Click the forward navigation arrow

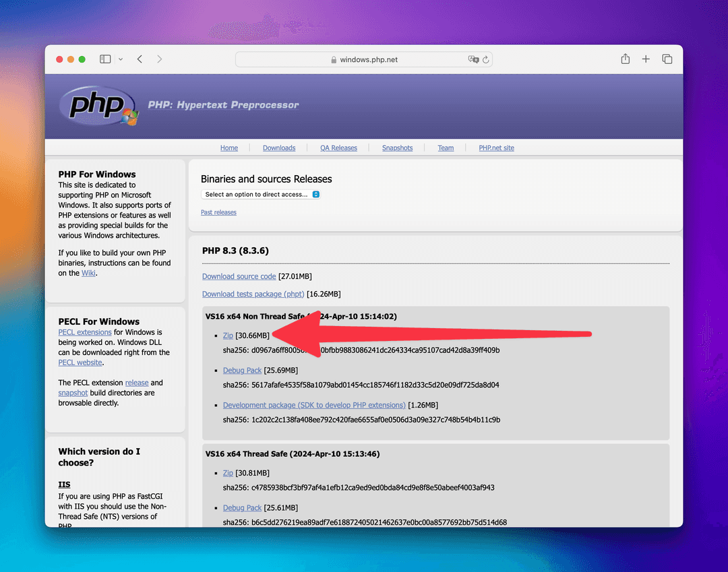tap(160, 59)
